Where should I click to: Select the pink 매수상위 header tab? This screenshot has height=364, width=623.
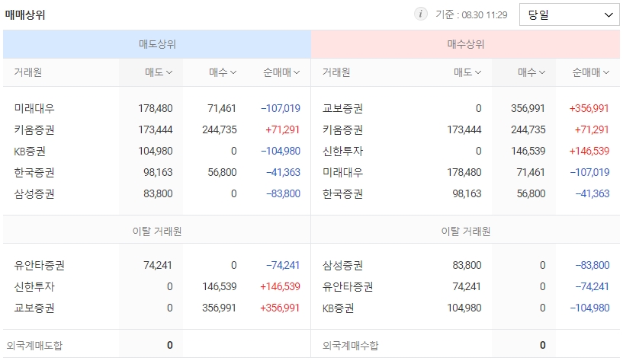click(466, 44)
